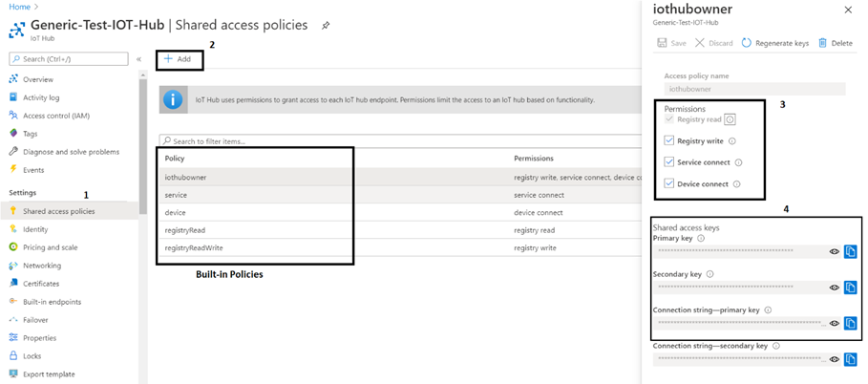Click Regenerate keys in the toolbar
Image resolution: width=868 pixels, height=384 pixels.
774,43
